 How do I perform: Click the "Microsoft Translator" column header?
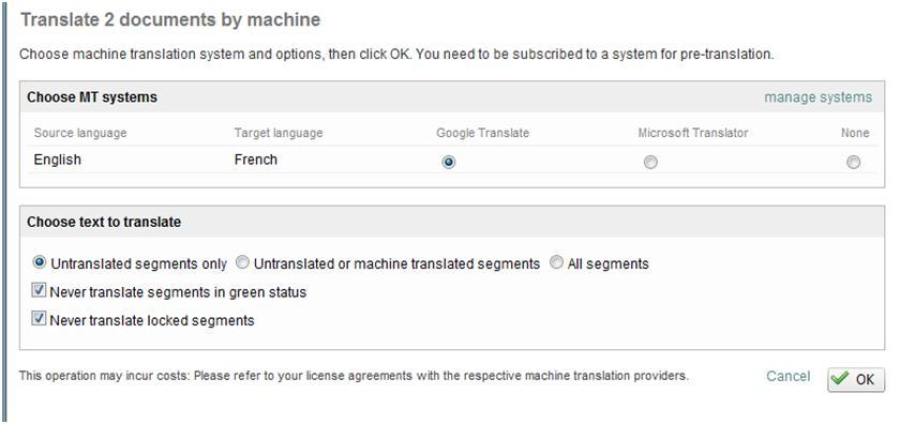pos(692,133)
